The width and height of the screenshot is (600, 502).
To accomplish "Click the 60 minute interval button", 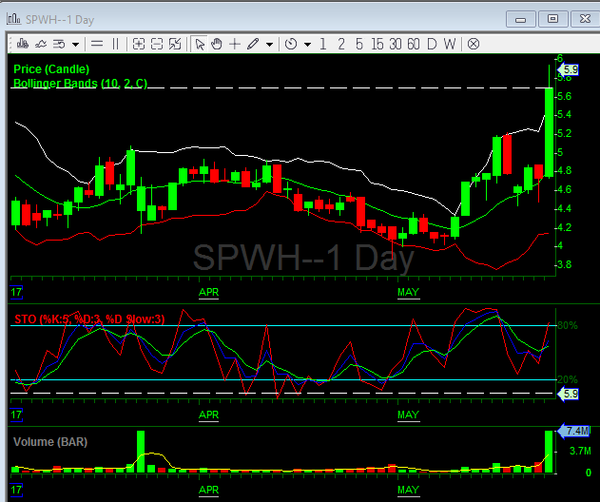I will click(x=413, y=44).
